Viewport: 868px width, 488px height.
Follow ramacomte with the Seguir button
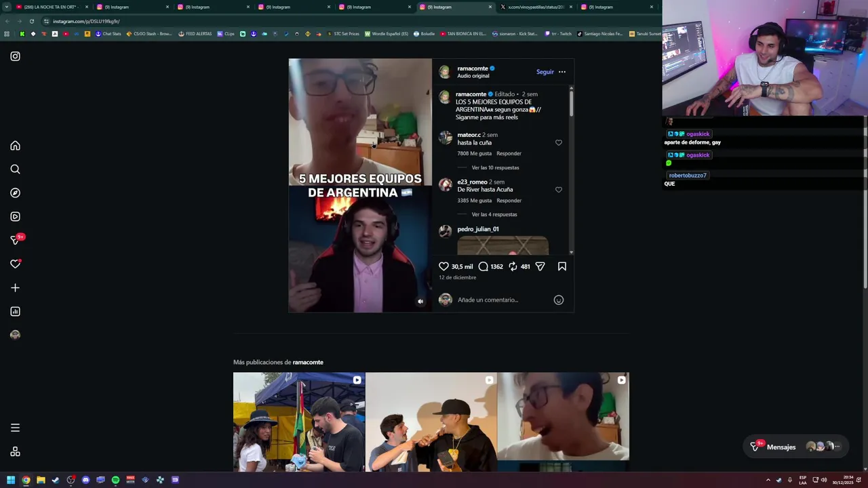[x=545, y=72]
